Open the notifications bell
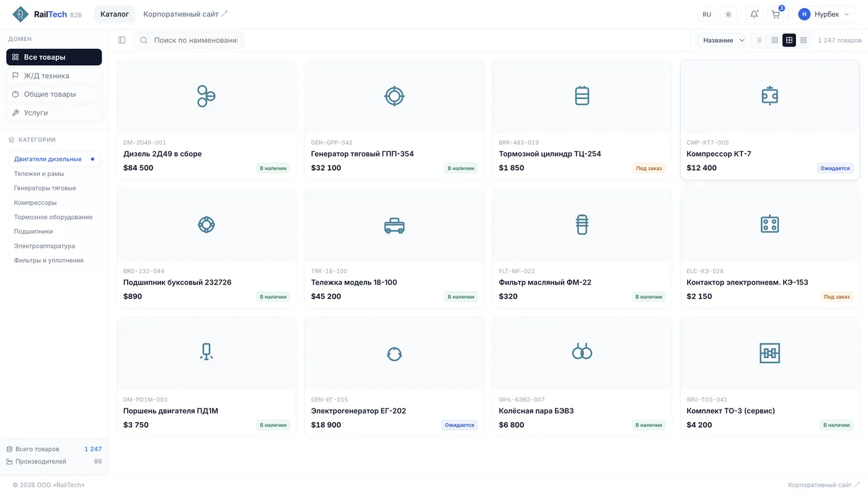Screen dimensions: 868x494 click(754, 14)
